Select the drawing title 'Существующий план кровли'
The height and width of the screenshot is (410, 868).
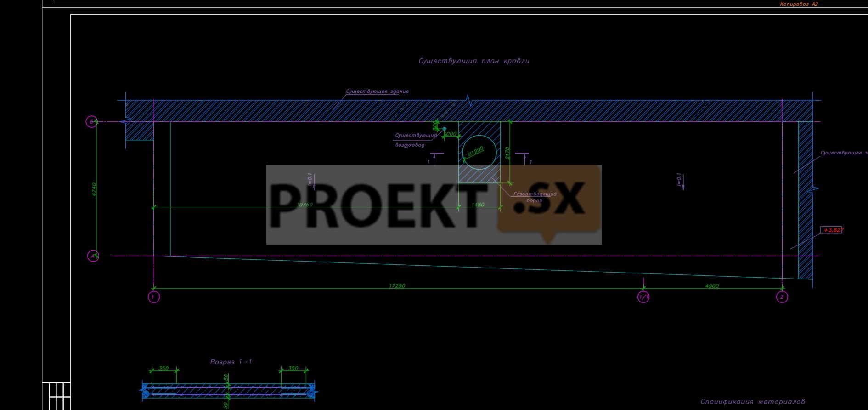(x=474, y=61)
